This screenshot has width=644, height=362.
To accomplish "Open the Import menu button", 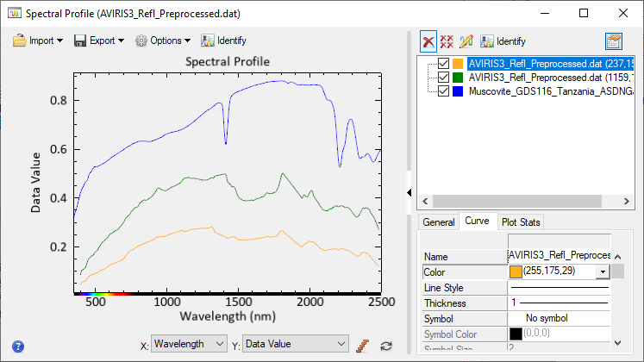I will (x=38, y=41).
